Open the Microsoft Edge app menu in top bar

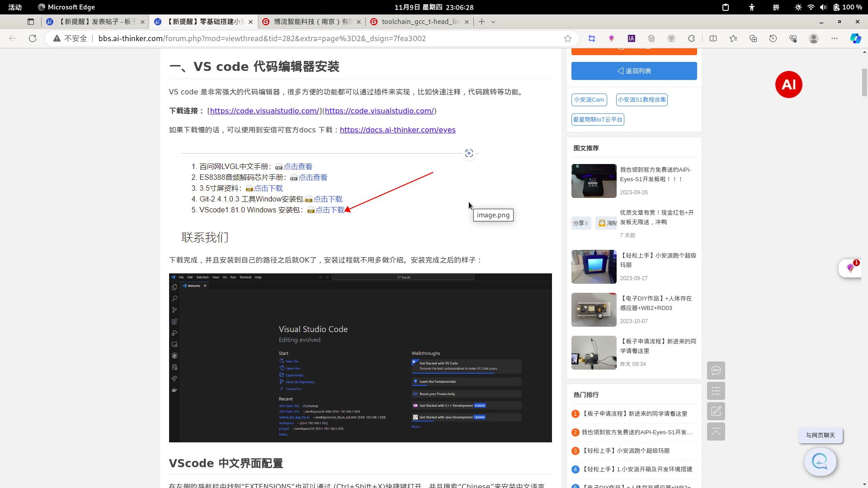click(66, 7)
